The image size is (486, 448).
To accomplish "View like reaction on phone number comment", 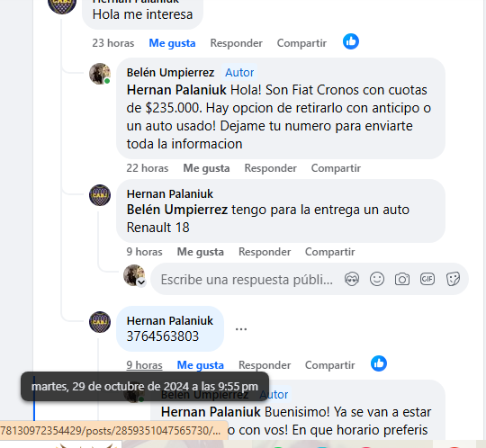I will coord(379,363).
